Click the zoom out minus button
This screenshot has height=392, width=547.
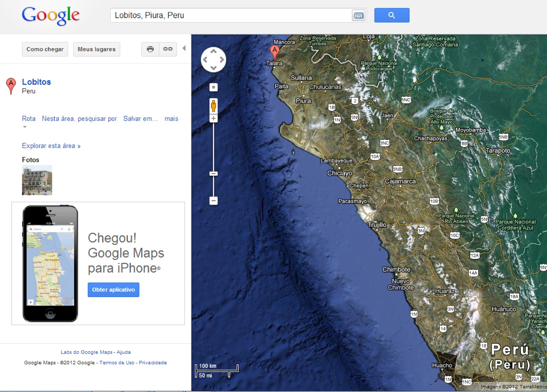[x=213, y=200]
